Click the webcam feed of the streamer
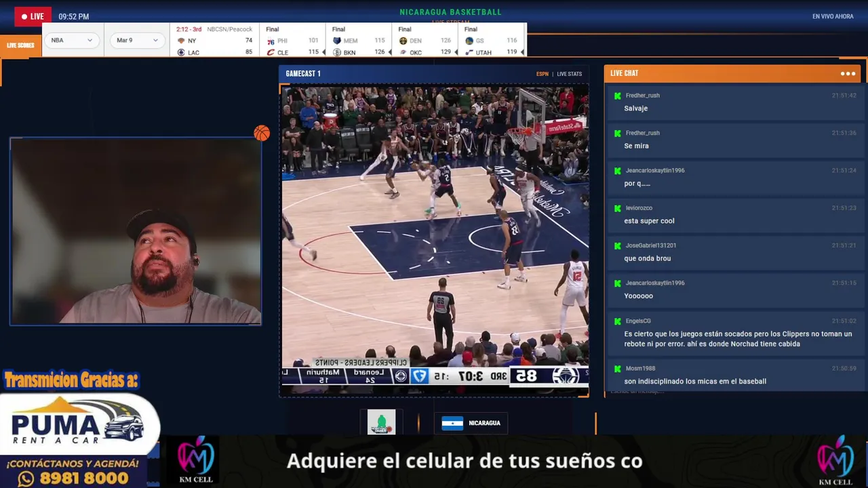Screen dimensions: 868x488 tap(136, 231)
